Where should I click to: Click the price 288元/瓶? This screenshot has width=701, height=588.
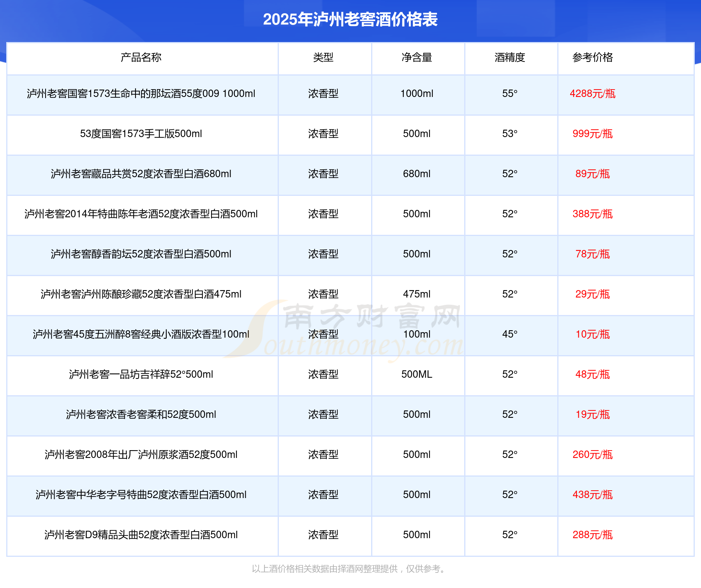click(x=592, y=535)
